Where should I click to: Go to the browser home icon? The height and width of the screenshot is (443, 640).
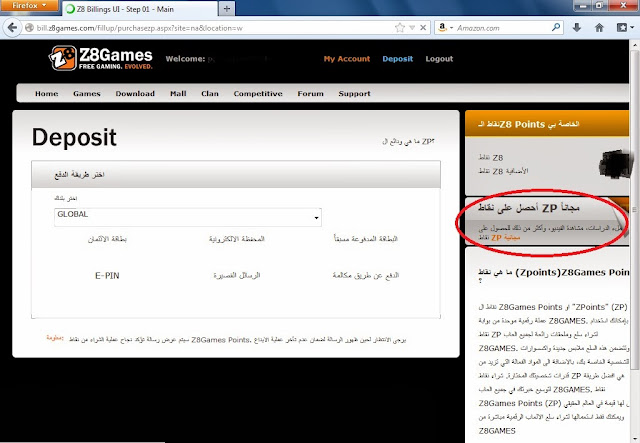click(x=599, y=28)
